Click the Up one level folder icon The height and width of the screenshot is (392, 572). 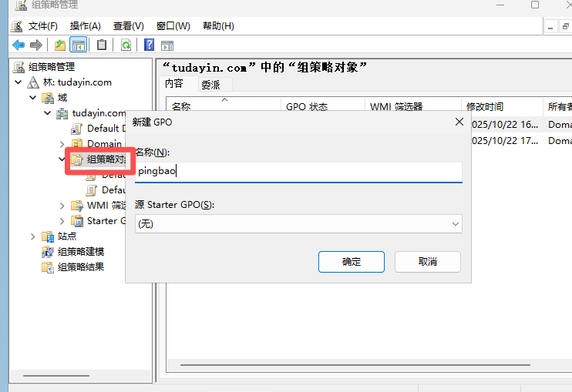click(x=60, y=45)
